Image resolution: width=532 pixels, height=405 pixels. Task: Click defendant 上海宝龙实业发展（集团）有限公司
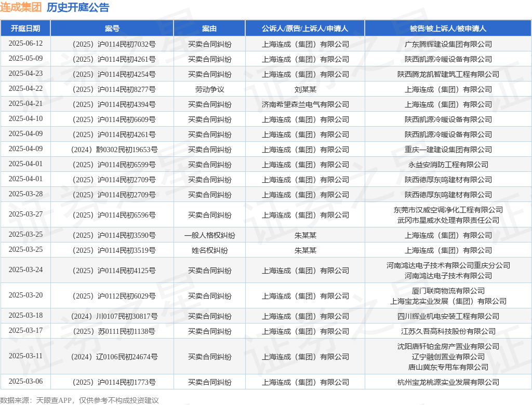pos(448,301)
